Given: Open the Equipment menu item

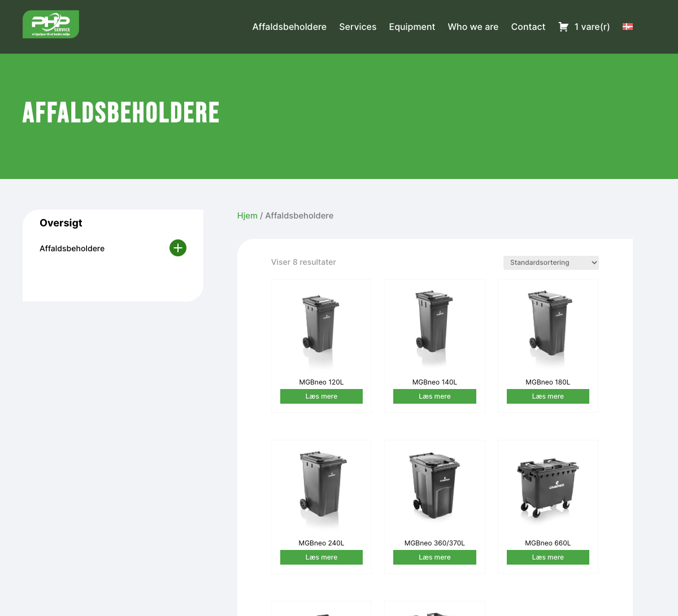Looking at the screenshot, I should (412, 27).
